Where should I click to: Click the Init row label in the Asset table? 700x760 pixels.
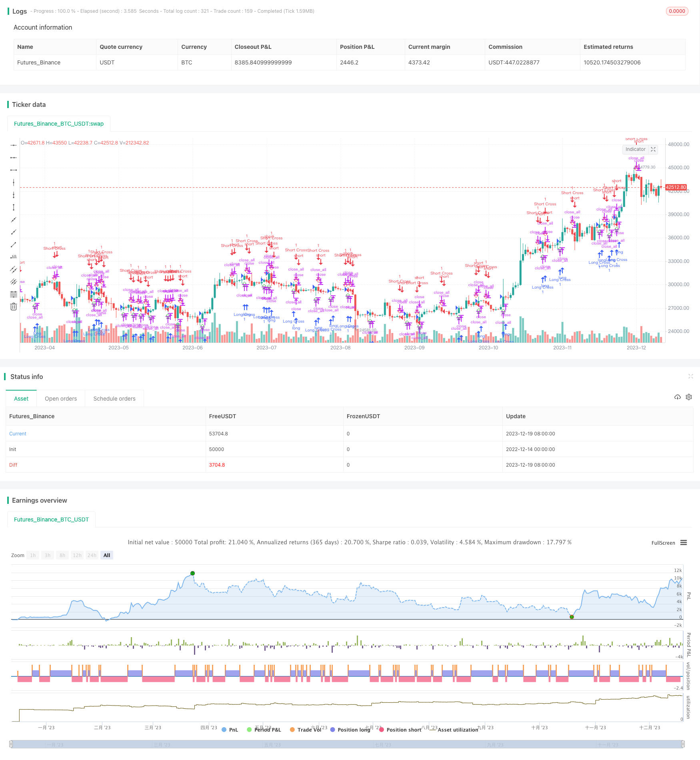[13, 449]
